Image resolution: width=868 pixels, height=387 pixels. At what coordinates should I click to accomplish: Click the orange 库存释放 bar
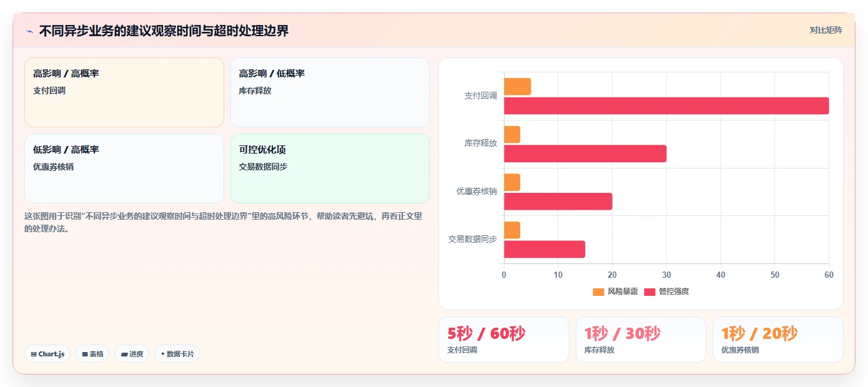[x=512, y=135]
